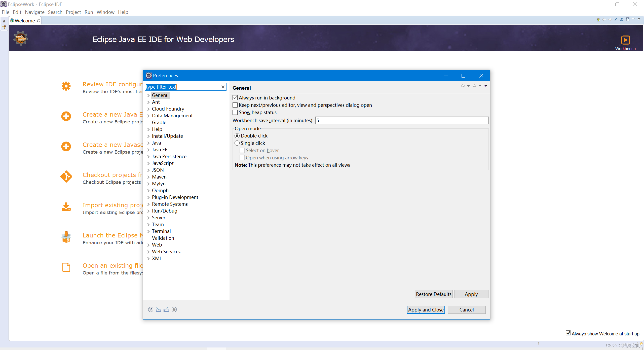
Task: Open the Preferences page view menu dropdown
Action: point(486,86)
